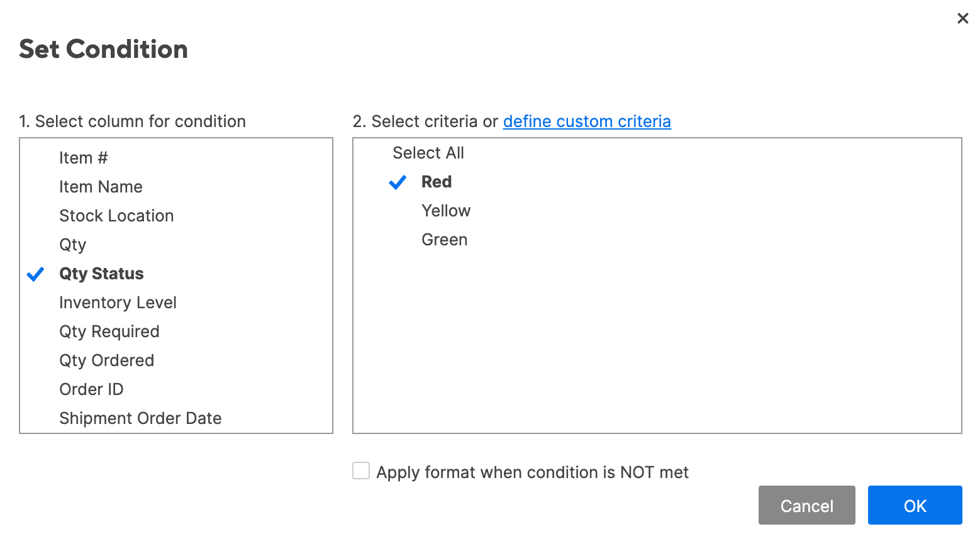
Task: Open the define custom criteria link
Action: click(x=587, y=121)
